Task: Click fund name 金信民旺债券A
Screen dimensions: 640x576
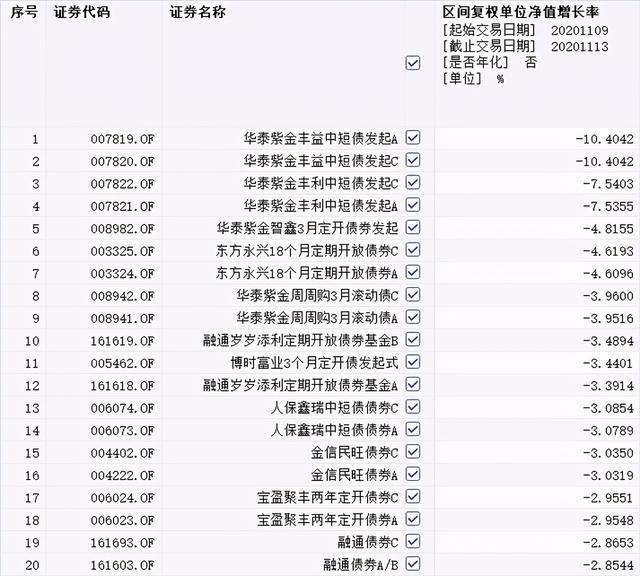Action: point(354,475)
